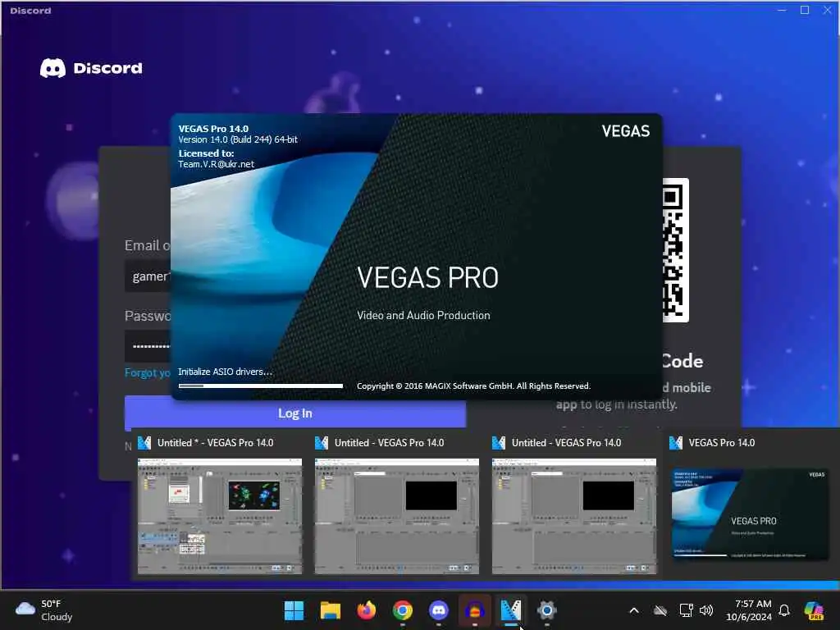The height and width of the screenshot is (630, 840).
Task: Open File Explorer from the taskbar
Action: [x=330, y=610]
